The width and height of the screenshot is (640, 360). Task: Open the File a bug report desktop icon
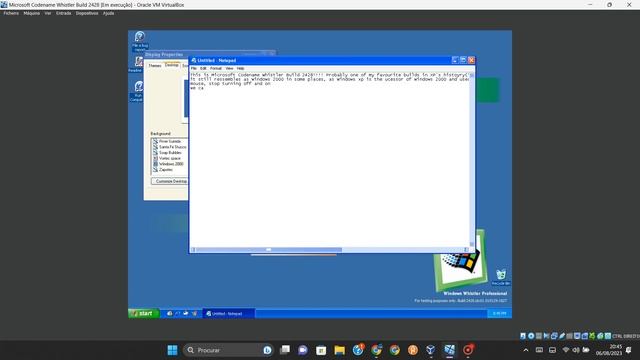click(x=140, y=40)
